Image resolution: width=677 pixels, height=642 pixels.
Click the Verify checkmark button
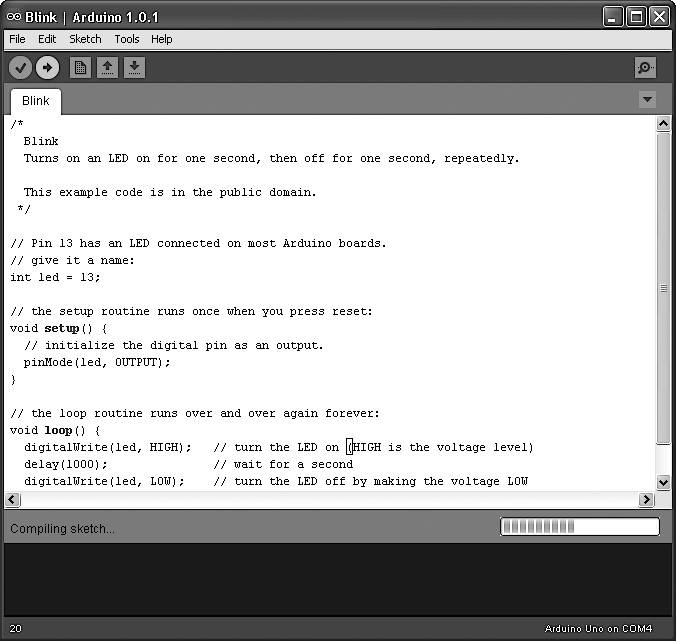point(20,68)
